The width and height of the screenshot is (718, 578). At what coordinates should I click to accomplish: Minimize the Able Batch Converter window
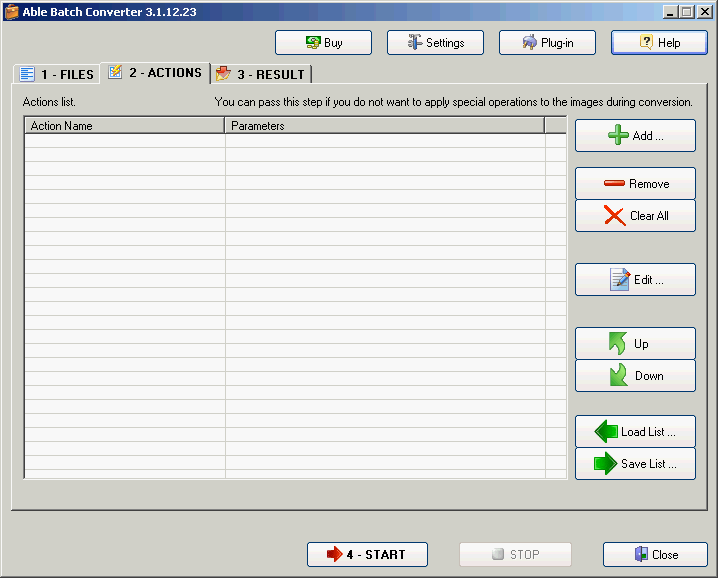670,12
